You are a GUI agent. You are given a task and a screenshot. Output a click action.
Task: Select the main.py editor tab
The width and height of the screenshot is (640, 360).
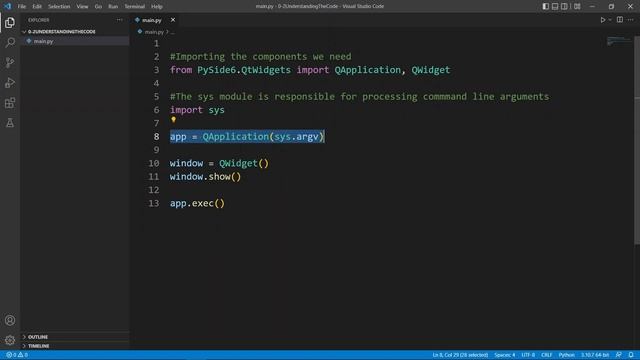[152, 20]
